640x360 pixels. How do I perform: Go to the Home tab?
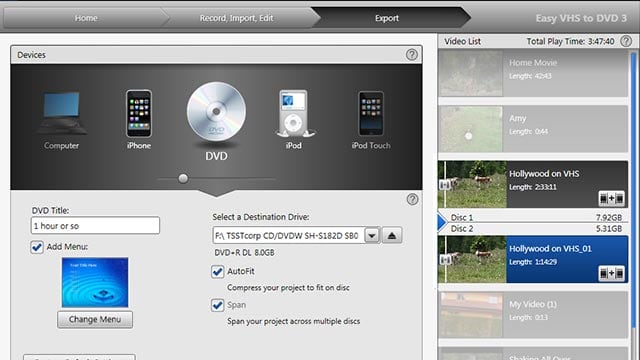click(86, 18)
